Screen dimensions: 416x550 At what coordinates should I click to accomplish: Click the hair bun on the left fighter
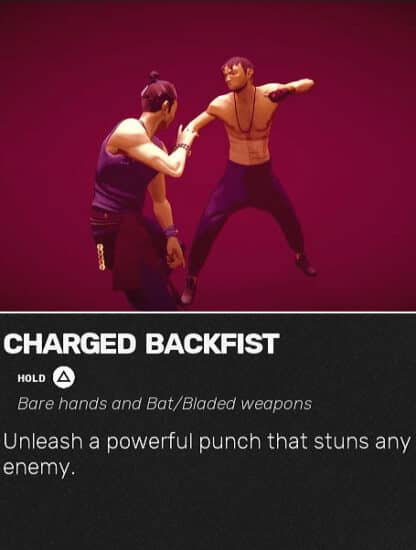pos(154,76)
